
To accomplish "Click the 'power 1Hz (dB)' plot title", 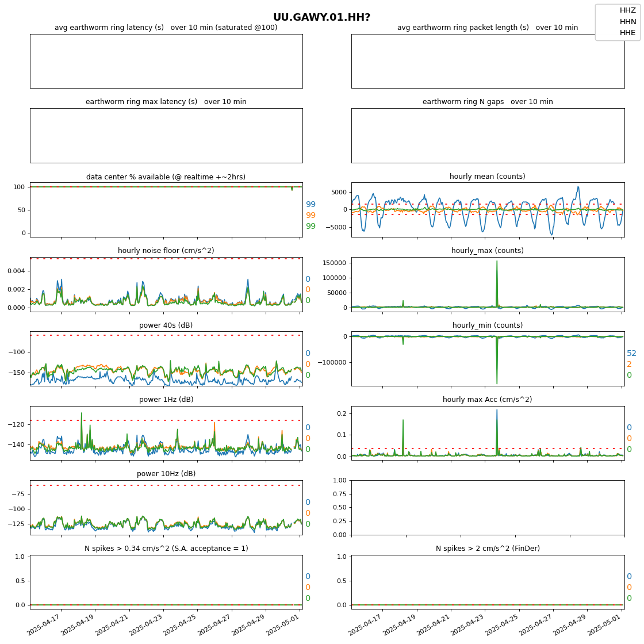I will pos(166,400).
